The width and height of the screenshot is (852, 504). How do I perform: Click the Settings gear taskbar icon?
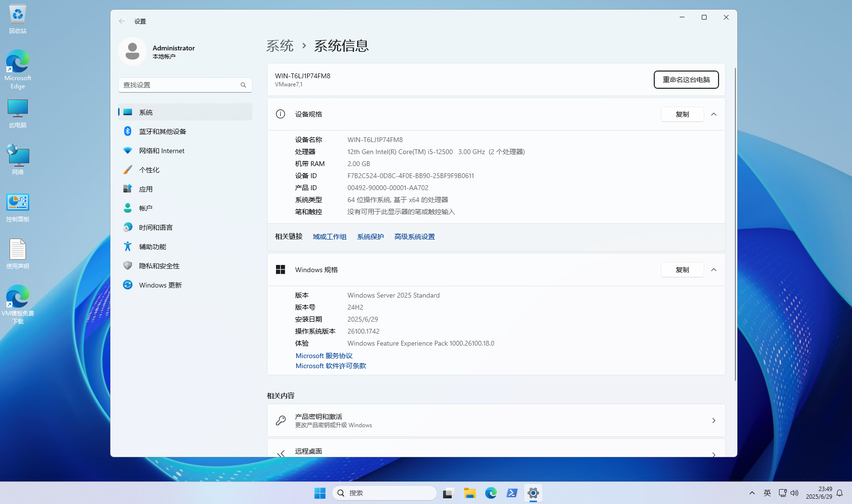coord(533,493)
